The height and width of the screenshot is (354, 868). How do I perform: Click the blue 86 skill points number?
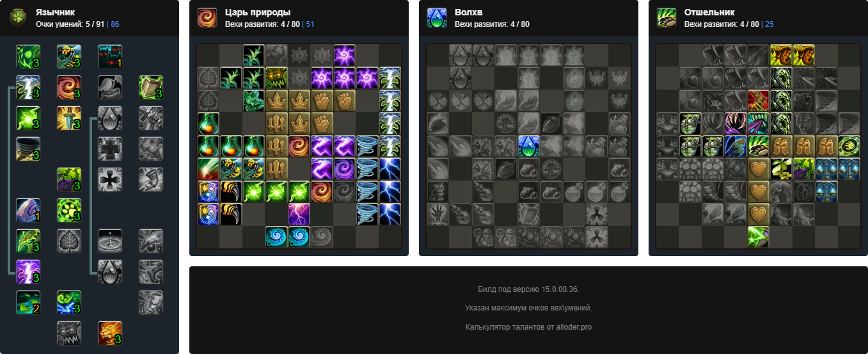coord(115,24)
